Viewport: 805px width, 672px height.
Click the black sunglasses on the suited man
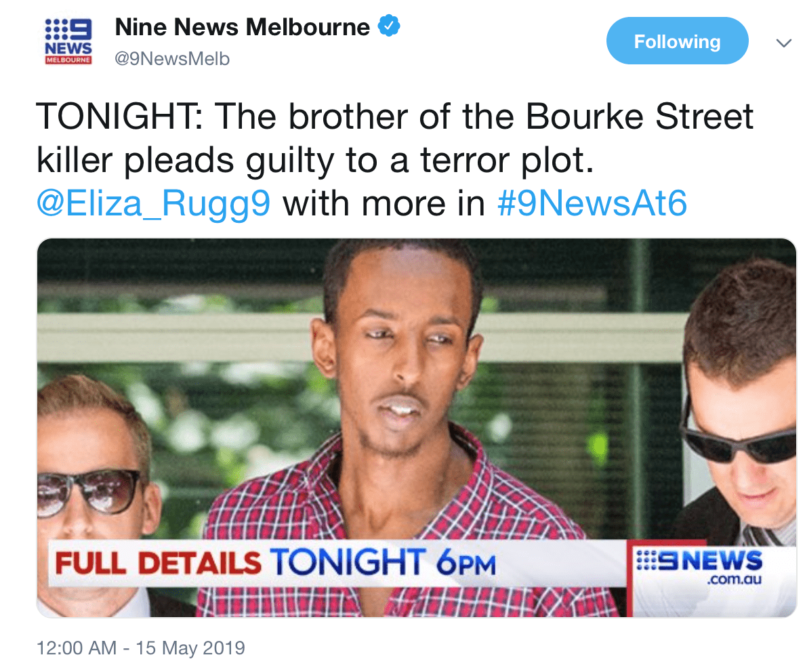tap(739, 444)
